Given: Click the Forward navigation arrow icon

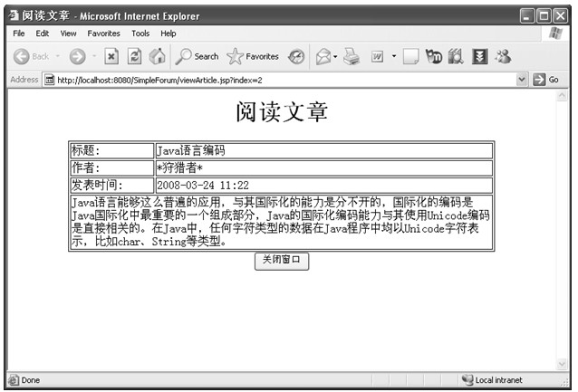Looking at the screenshot, I should [78, 56].
